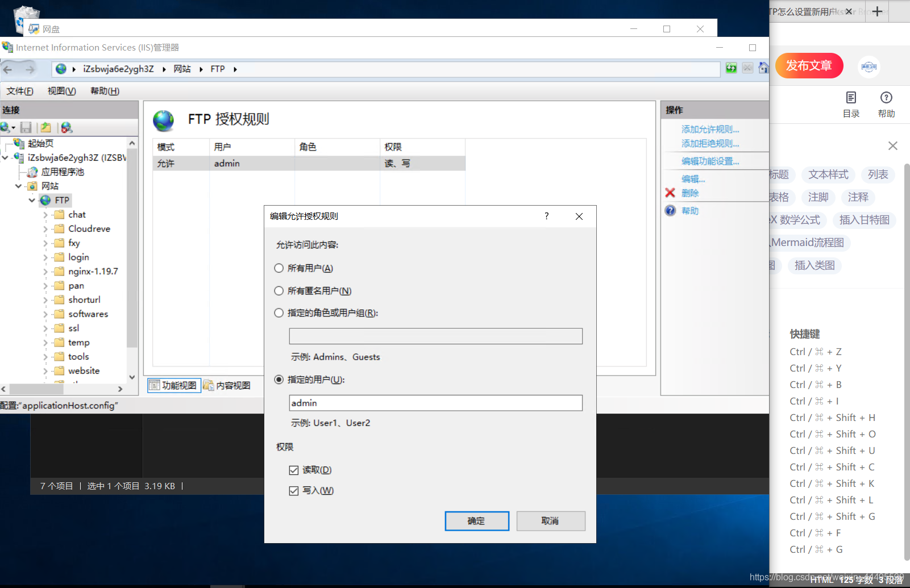Open the 视图 menu
This screenshot has width=910, height=588.
pyautogui.click(x=61, y=91)
